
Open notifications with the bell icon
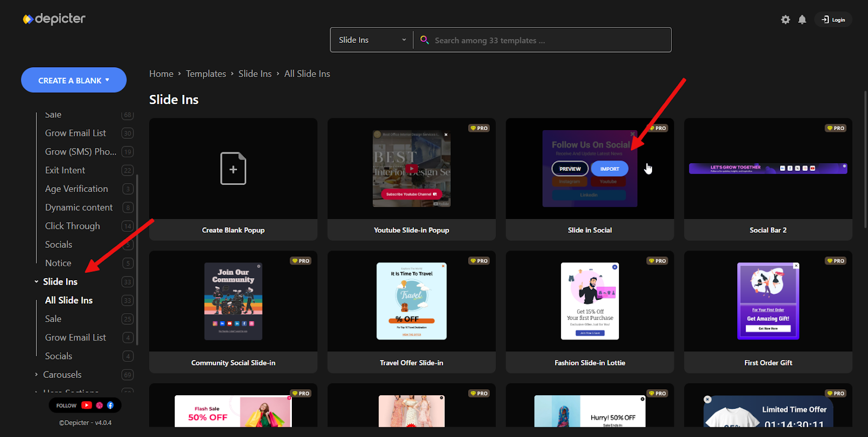click(802, 20)
